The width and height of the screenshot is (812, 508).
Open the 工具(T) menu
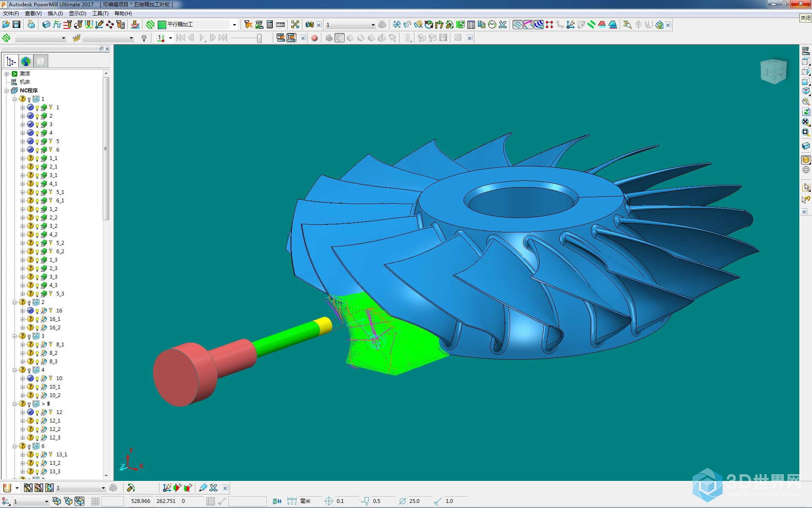[x=100, y=14]
